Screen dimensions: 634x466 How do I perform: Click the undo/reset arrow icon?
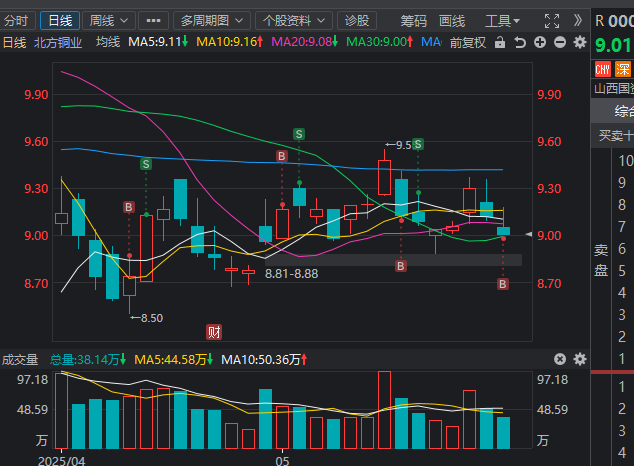tap(518, 41)
